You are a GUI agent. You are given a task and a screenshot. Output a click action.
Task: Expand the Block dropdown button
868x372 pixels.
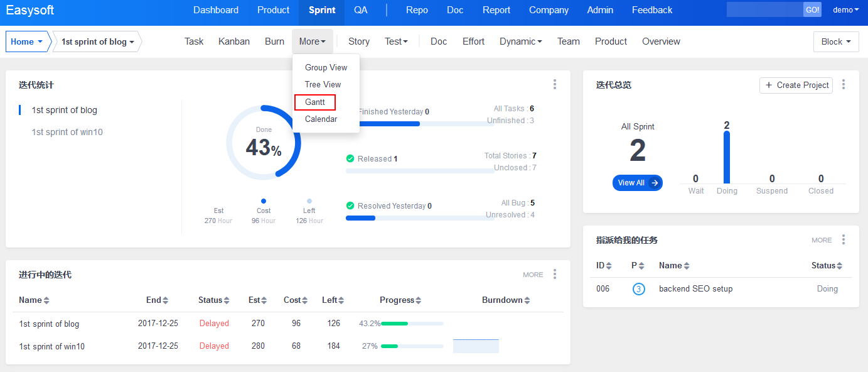835,42
